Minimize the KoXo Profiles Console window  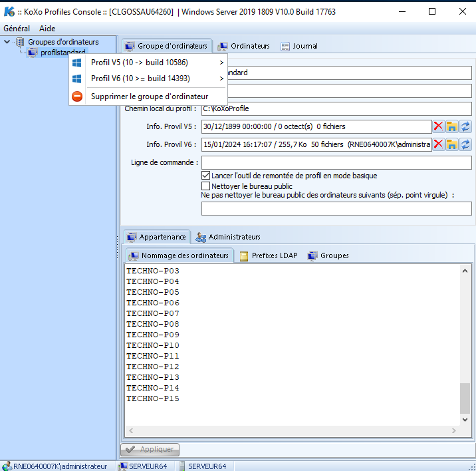pos(402,11)
